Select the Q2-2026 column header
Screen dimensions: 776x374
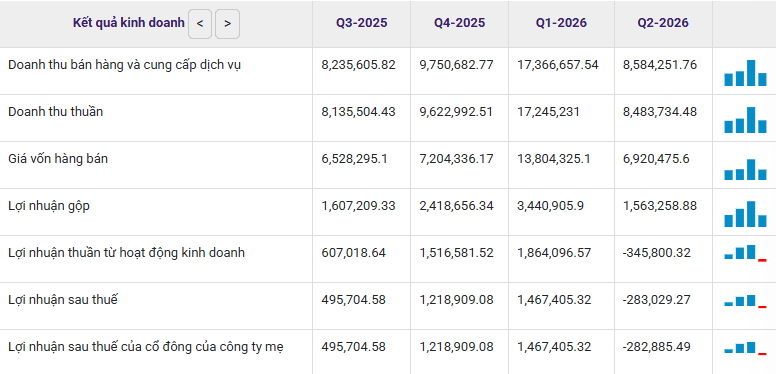[663, 23]
